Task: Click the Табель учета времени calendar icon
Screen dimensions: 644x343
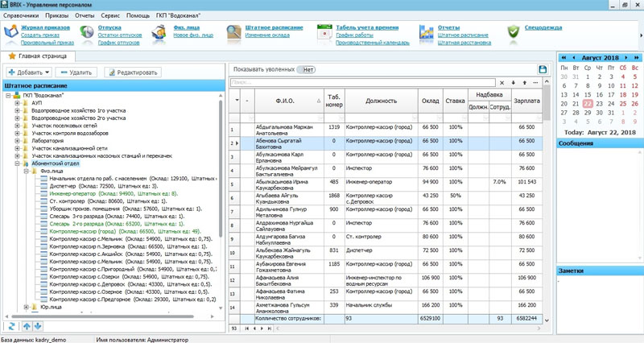Action: pyautogui.click(x=324, y=33)
